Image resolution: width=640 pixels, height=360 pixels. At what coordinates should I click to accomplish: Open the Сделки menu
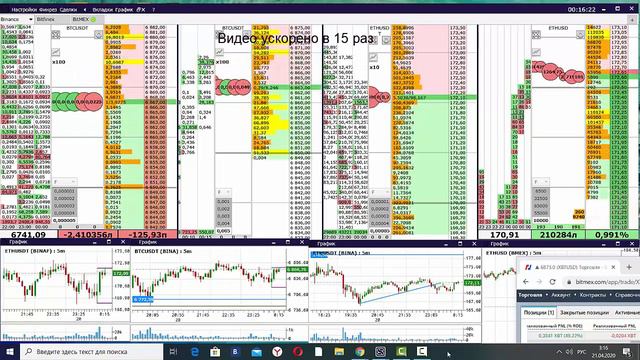coord(68,9)
